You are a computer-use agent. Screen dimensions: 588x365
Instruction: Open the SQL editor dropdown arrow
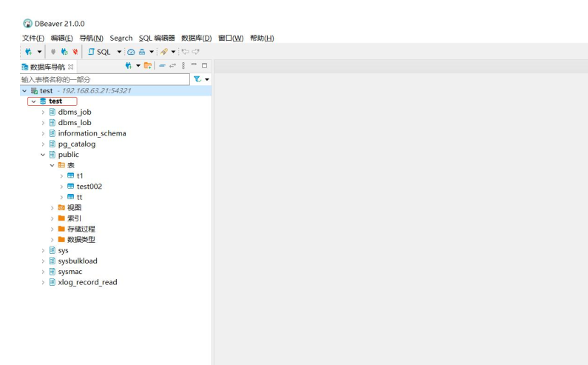(119, 52)
